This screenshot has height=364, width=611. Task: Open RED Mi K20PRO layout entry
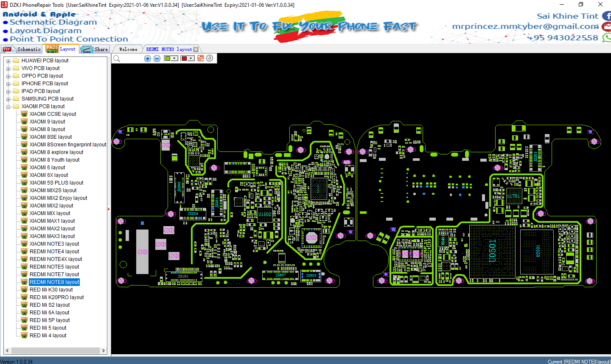[56, 297]
